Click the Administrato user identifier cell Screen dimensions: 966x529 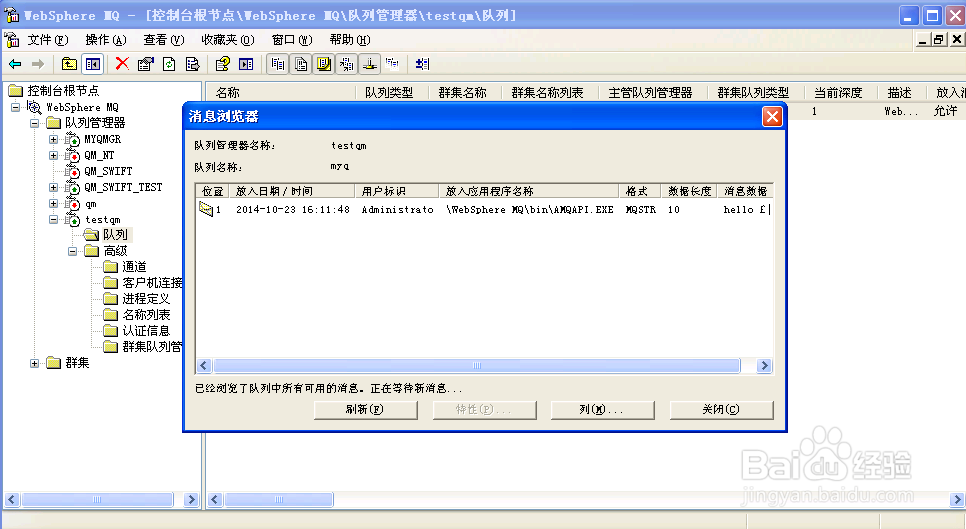(x=397, y=209)
